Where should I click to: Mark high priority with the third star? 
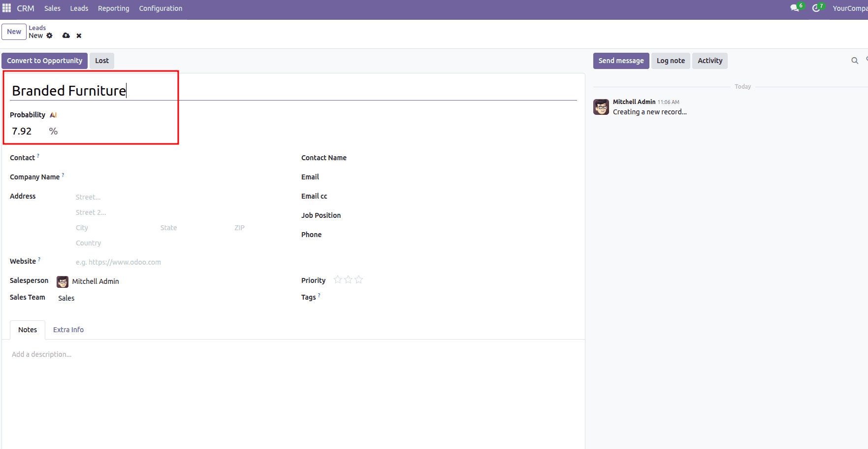pos(359,279)
